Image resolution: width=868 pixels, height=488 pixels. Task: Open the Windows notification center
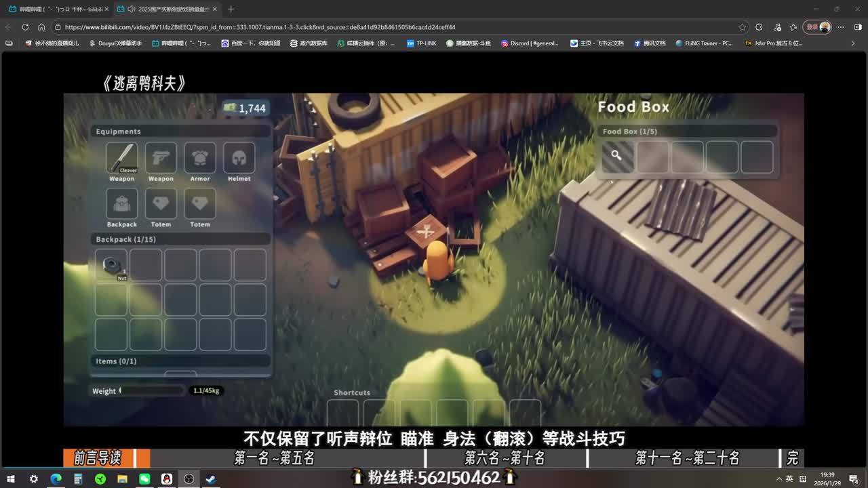tap(853, 479)
